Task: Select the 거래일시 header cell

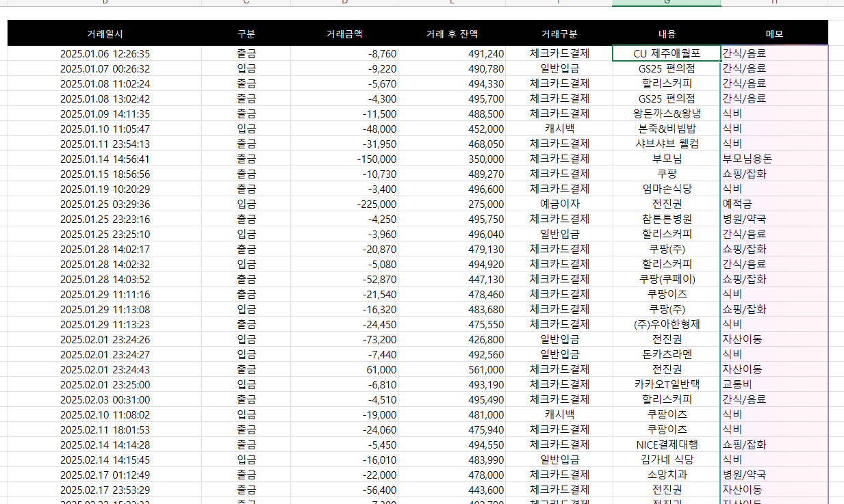Action: tap(105, 34)
